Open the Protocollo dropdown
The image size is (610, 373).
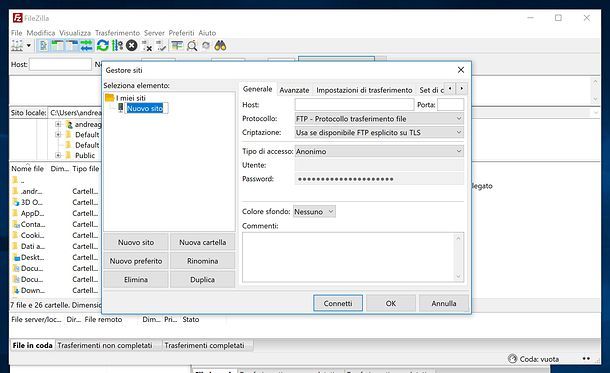point(379,119)
